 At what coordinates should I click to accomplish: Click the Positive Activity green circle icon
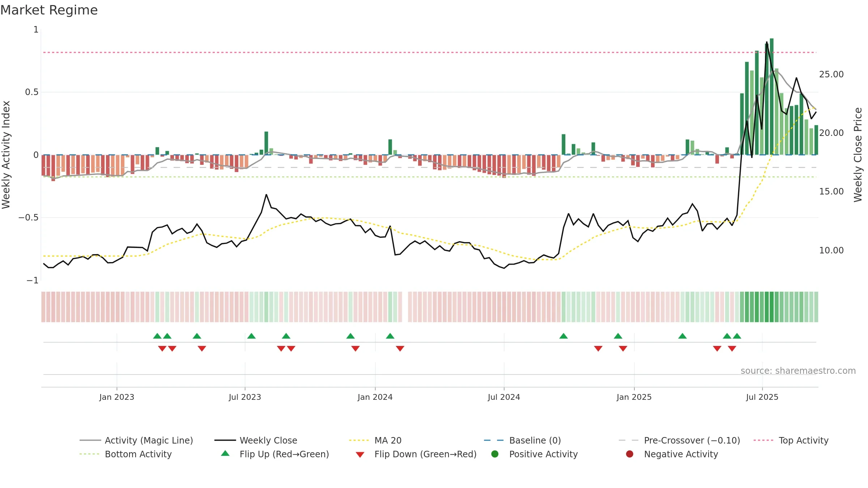[495, 454]
